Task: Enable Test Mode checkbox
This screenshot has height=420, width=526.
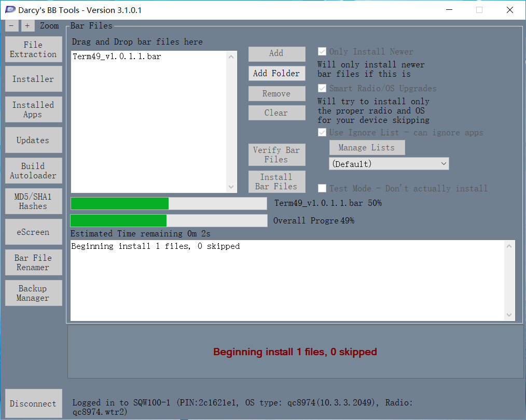Action: click(322, 188)
